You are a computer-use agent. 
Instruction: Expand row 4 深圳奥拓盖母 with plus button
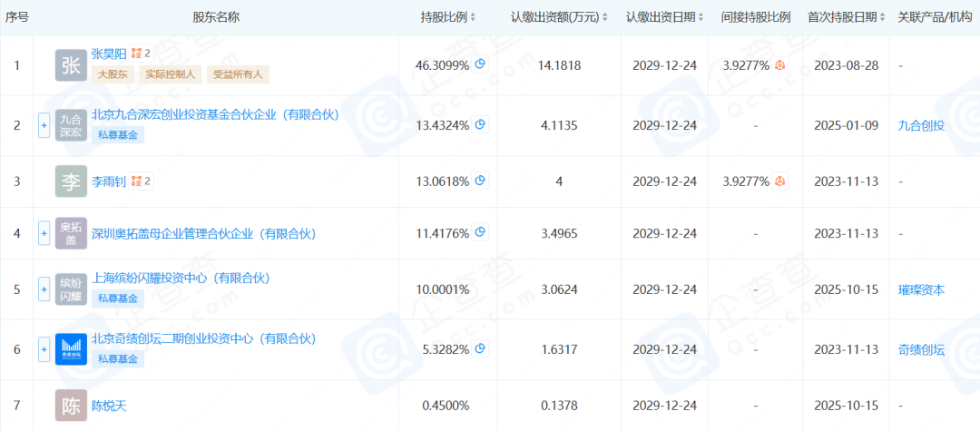44,233
